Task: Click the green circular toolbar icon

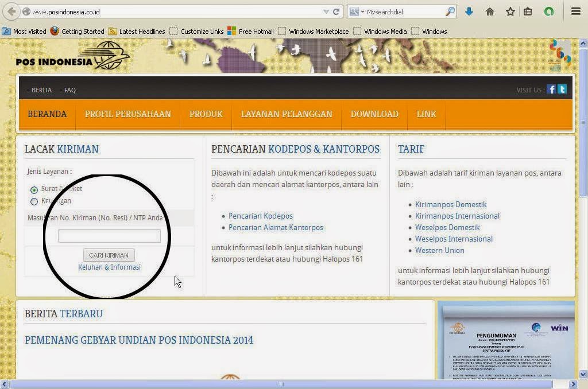Action: tap(549, 11)
